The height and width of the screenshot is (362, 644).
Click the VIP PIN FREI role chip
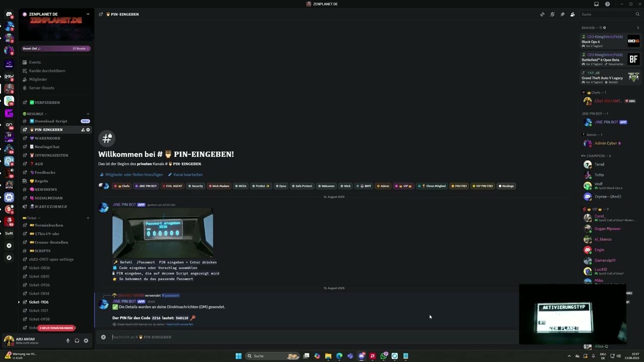[482, 186]
